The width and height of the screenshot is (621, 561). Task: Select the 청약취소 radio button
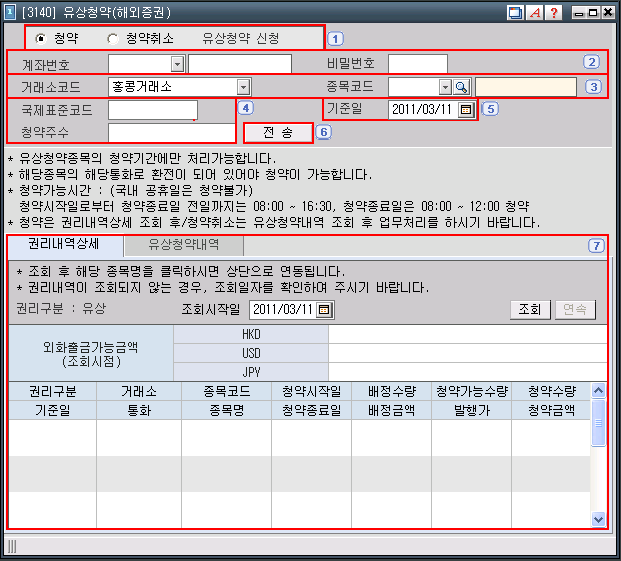(113, 38)
